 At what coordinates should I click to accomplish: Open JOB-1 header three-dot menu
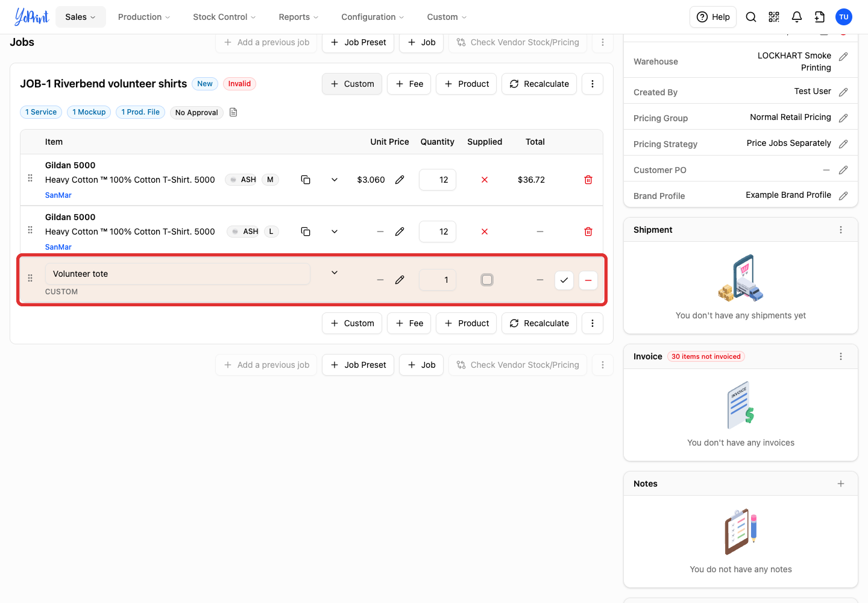point(593,84)
